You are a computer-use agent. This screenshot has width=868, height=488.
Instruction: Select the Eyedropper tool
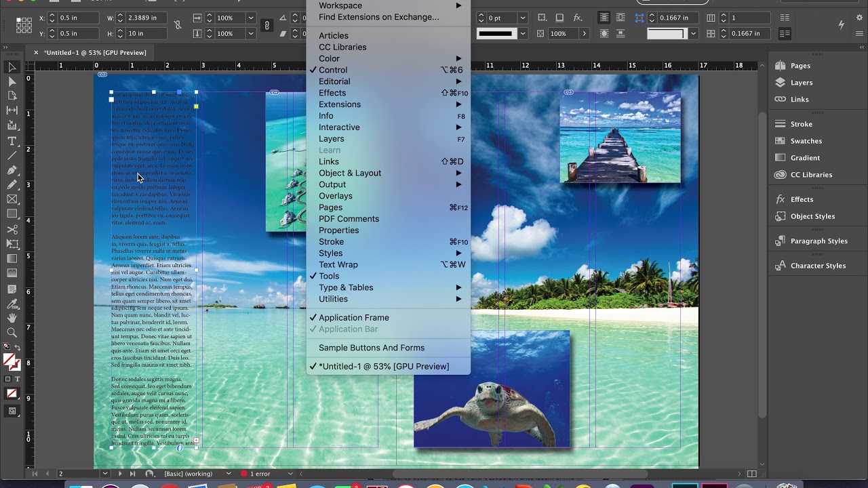12,304
